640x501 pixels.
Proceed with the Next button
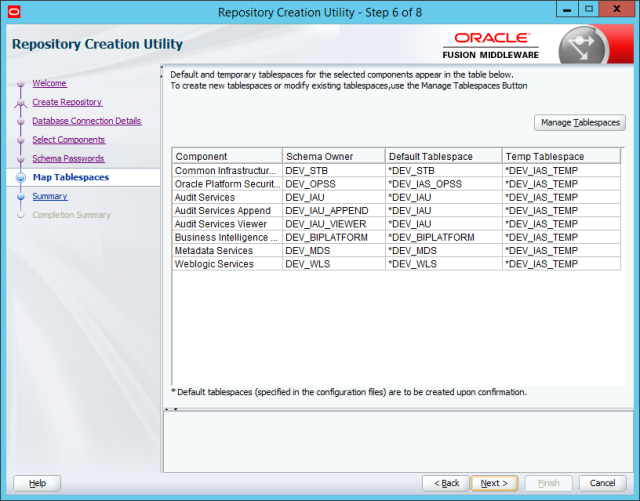[494, 483]
